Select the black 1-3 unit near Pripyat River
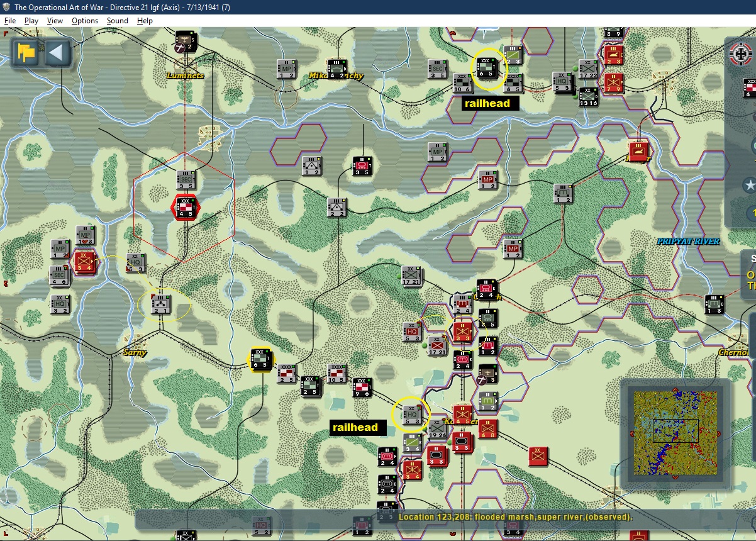This screenshot has width=756, height=541. point(714,304)
